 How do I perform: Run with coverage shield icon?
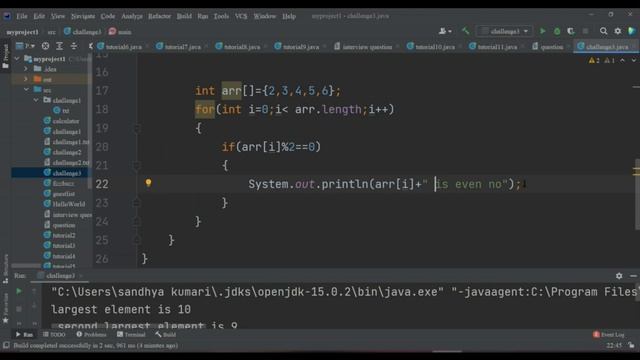click(571, 31)
